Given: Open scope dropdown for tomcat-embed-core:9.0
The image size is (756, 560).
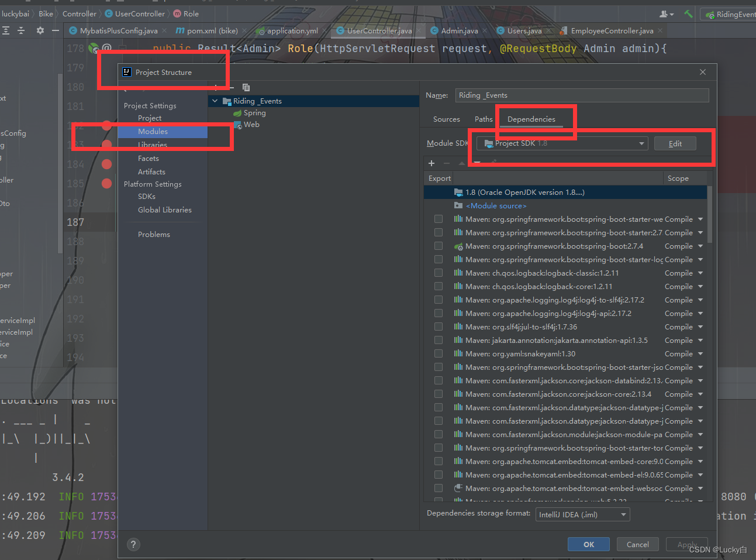Looking at the screenshot, I should (700, 462).
